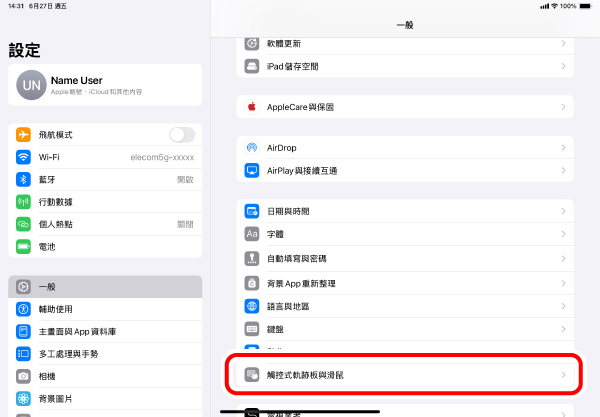Toggle the 飛航模式 airplane mode switch
This screenshot has height=417, width=600.
pos(181,135)
